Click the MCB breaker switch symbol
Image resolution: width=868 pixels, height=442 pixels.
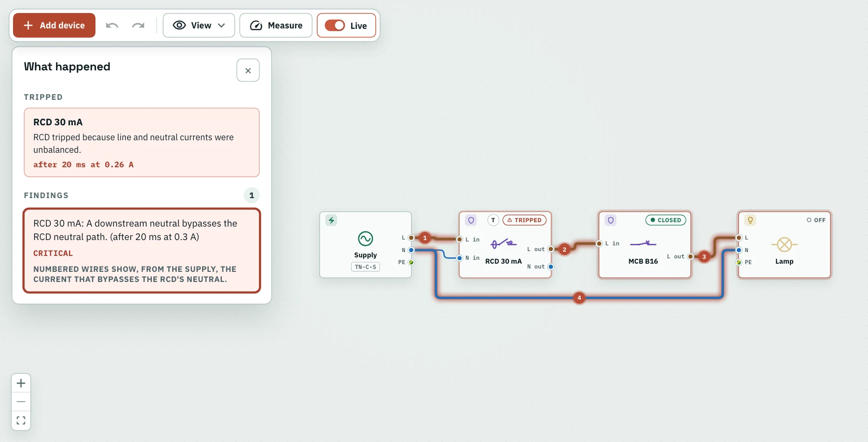(643, 243)
